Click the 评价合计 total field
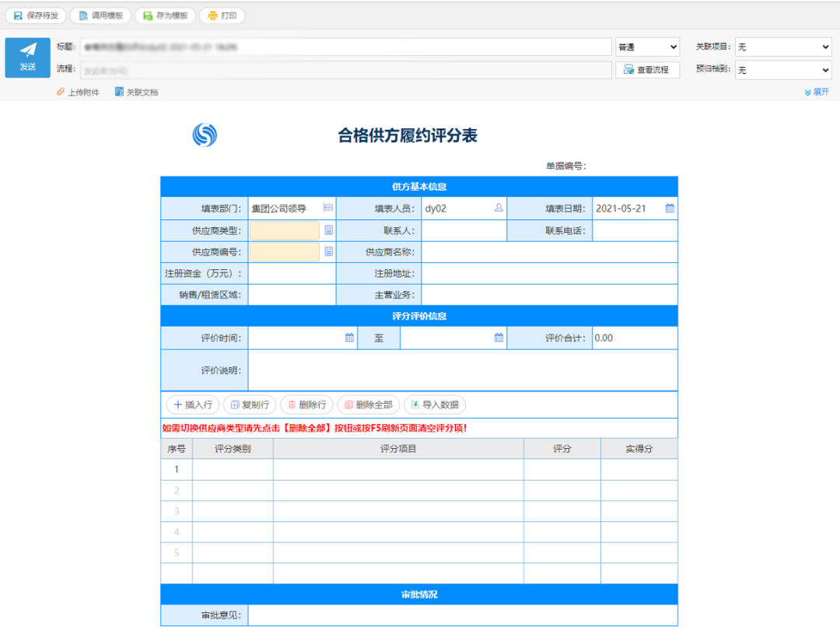Image resolution: width=840 pixels, height=638 pixels. coord(635,338)
